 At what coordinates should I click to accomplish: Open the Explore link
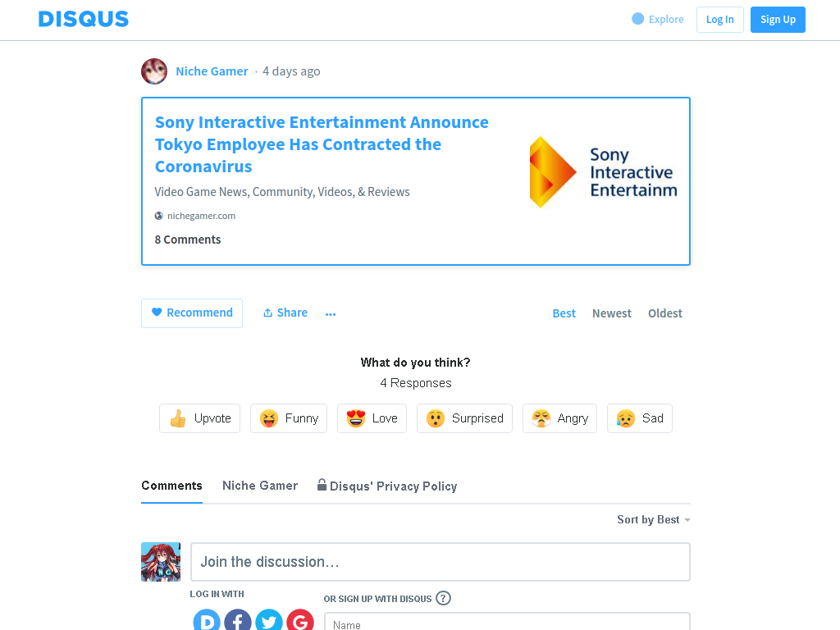(x=658, y=20)
